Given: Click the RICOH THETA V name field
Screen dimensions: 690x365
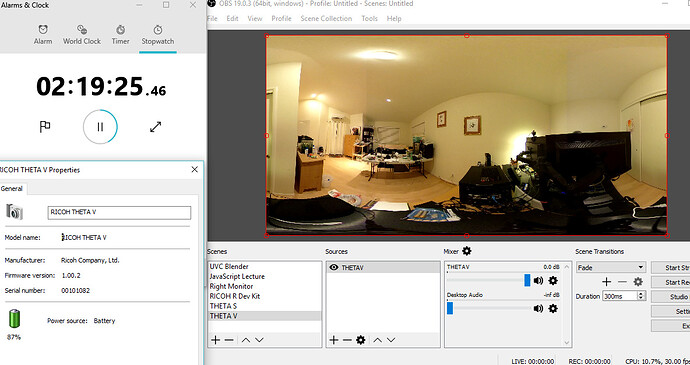Looking at the screenshot, I should pyautogui.click(x=119, y=212).
